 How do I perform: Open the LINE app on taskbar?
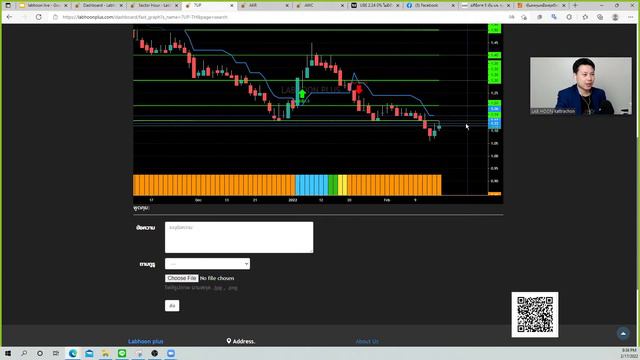(x=122, y=353)
